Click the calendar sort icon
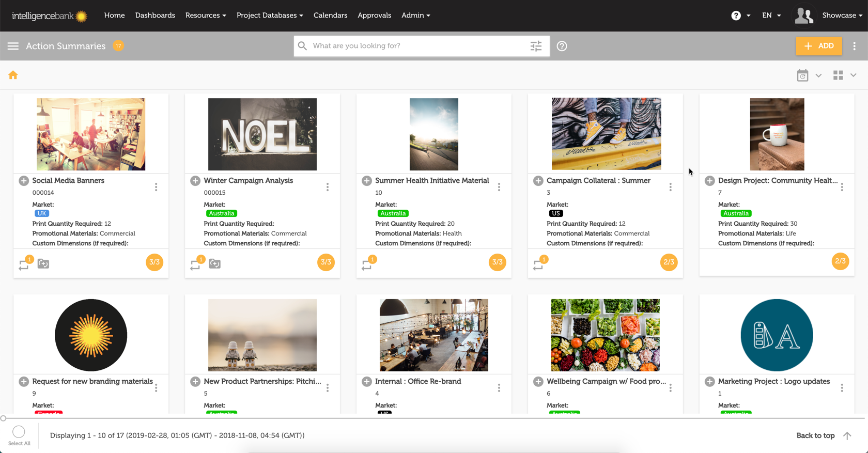 tap(802, 75)
